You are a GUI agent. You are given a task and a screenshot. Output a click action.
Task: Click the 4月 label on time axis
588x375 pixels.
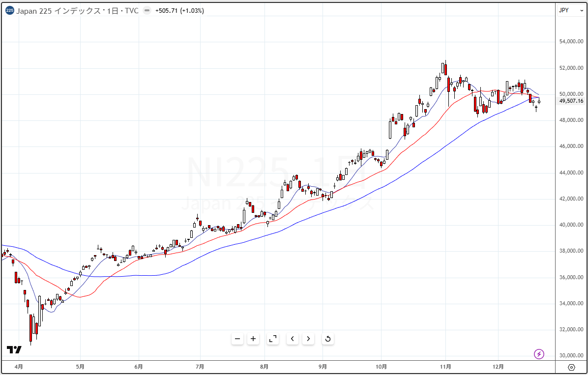[x=18, y=367]
